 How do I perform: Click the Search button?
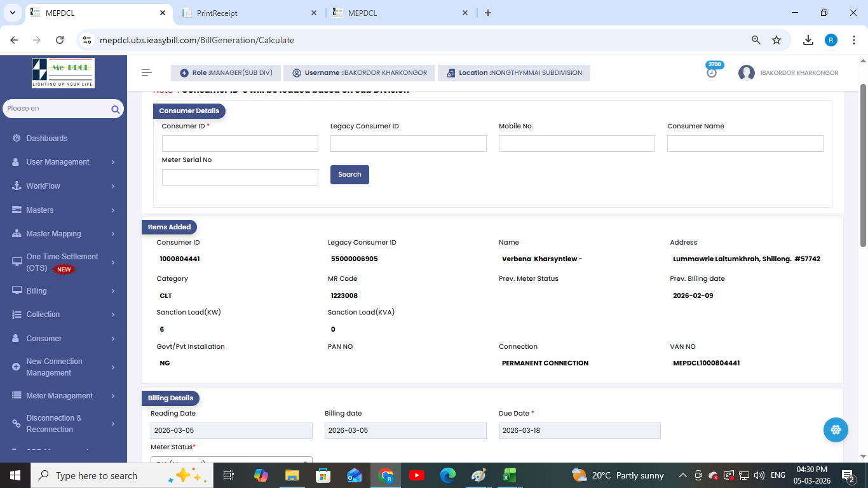tap(349, 175)
